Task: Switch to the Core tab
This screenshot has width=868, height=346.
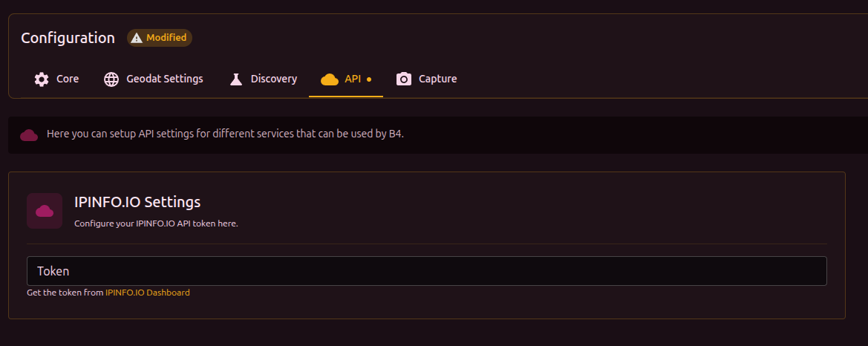Action: tap(68, 79)
